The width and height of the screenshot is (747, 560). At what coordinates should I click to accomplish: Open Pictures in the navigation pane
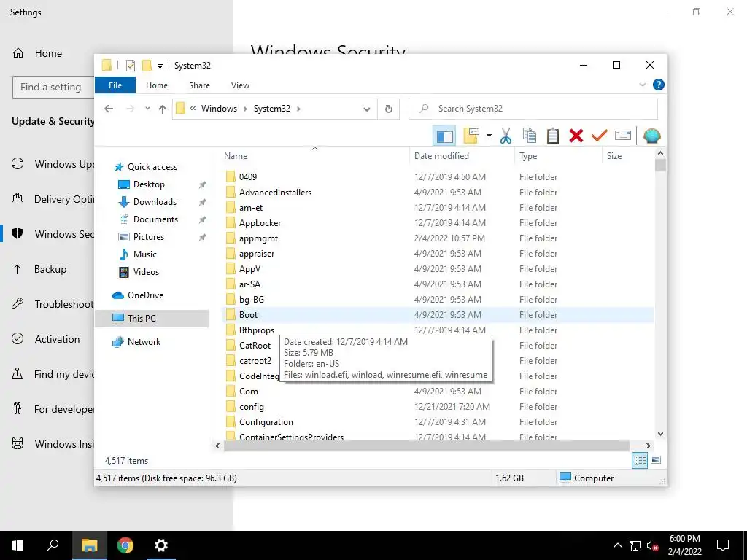tap(149, 237)
